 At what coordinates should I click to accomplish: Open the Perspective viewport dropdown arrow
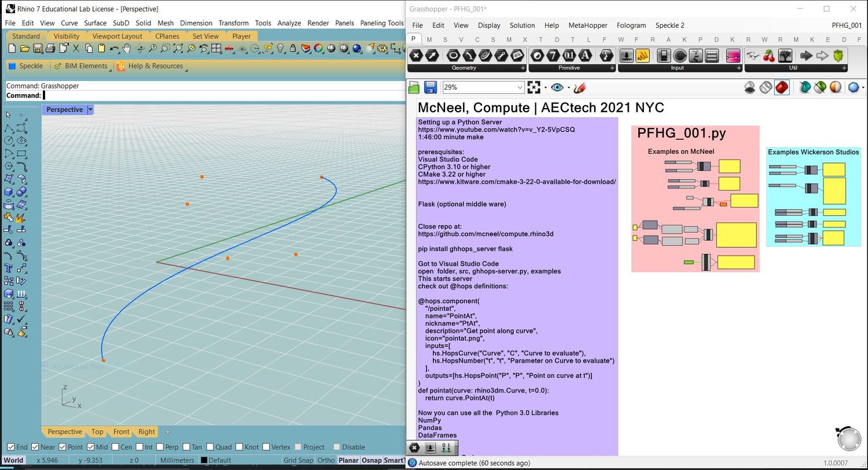tap(90, 109)
